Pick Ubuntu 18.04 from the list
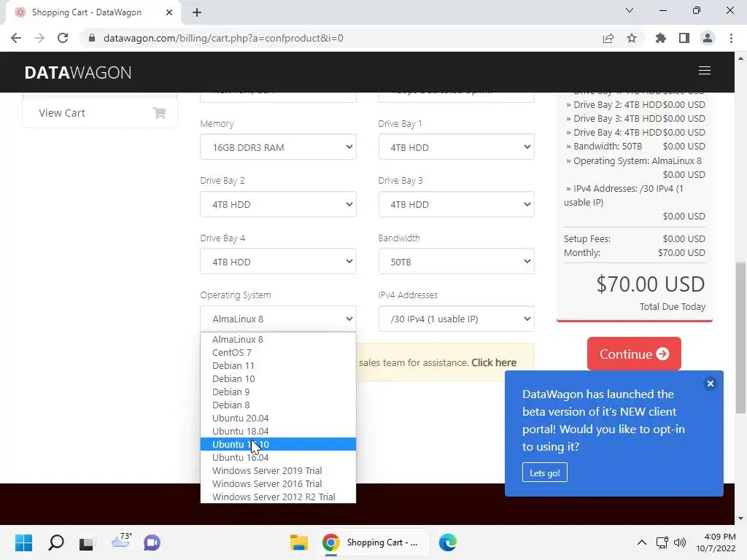This screenshot has height=560, width=747. point(278,432)
